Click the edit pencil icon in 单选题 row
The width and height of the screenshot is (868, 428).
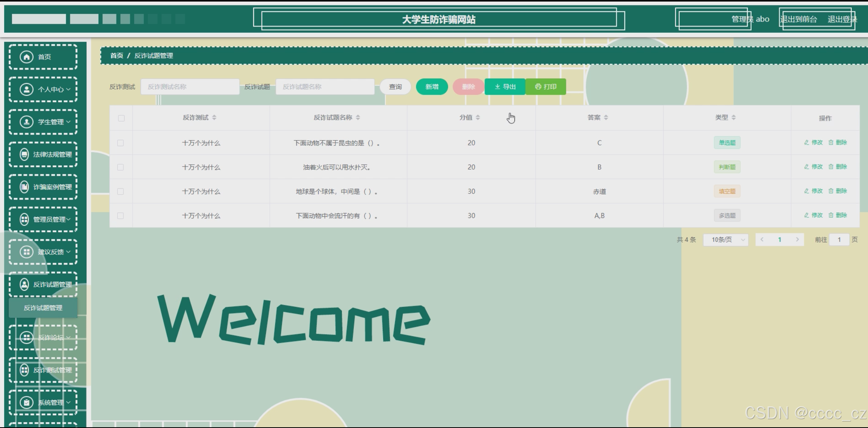click(807, 143)
